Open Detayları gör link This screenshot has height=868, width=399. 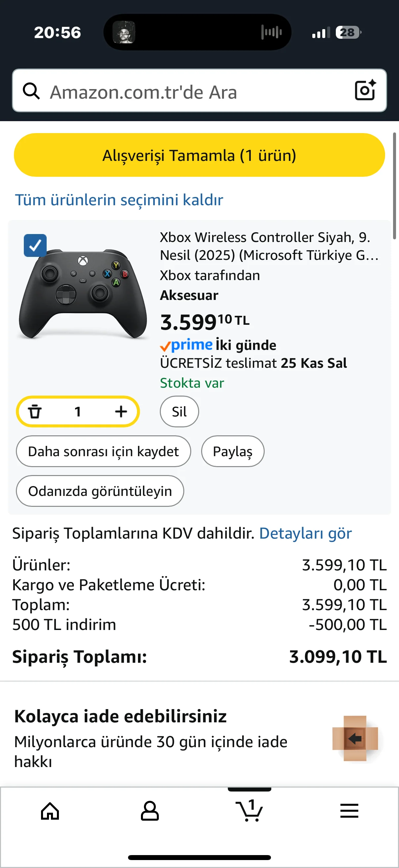pyautogui.click(x=305, y=533)
